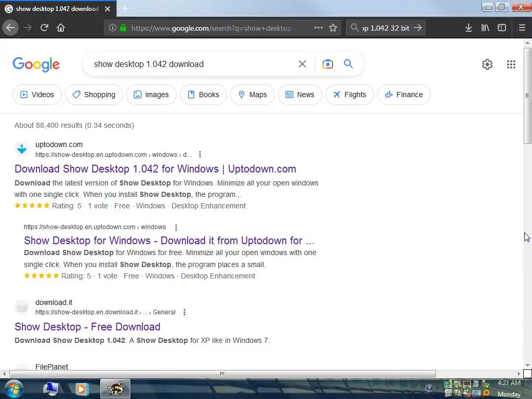This screenshot has height=399, width=532.
Task: Switch to Flights results
Action: click(350, 95)
